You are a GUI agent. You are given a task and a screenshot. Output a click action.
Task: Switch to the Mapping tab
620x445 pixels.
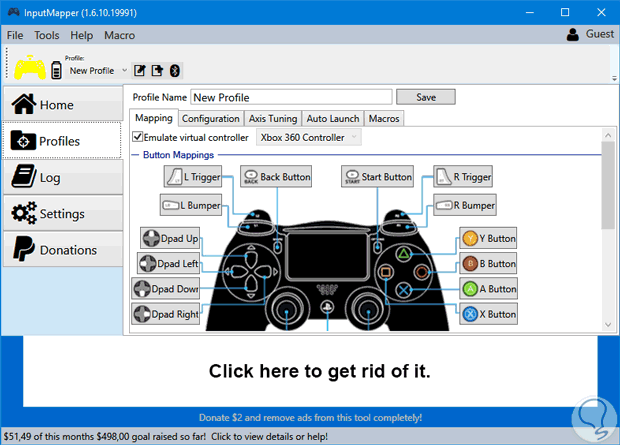pos(154,118)
